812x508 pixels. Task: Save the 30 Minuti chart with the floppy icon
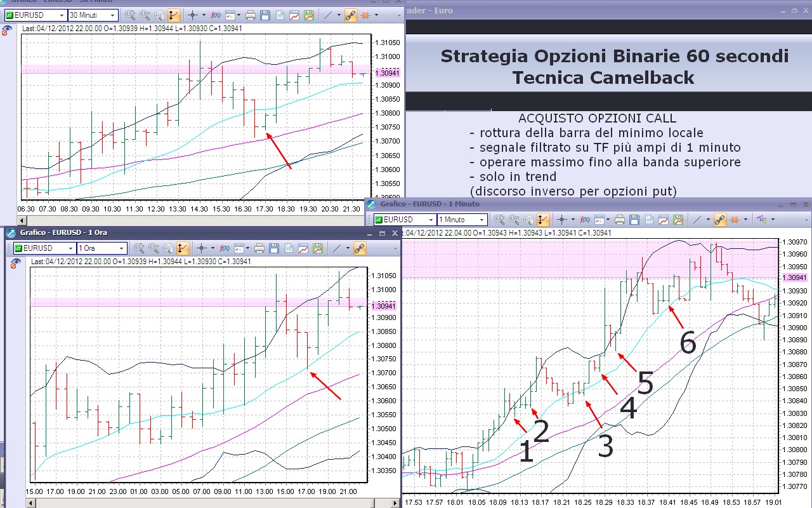click(265, 15)
